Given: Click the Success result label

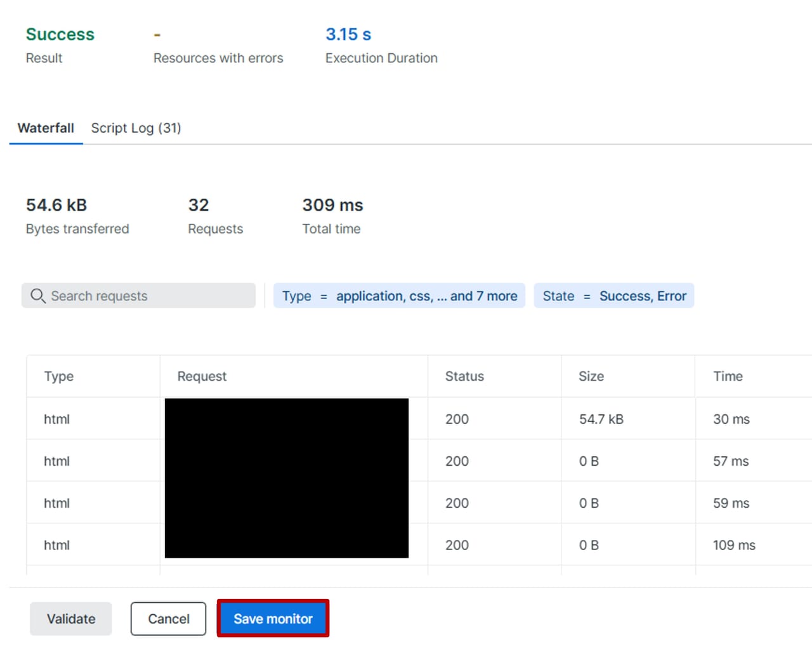Looking at the screenshot, I should (x=60, y=34).
